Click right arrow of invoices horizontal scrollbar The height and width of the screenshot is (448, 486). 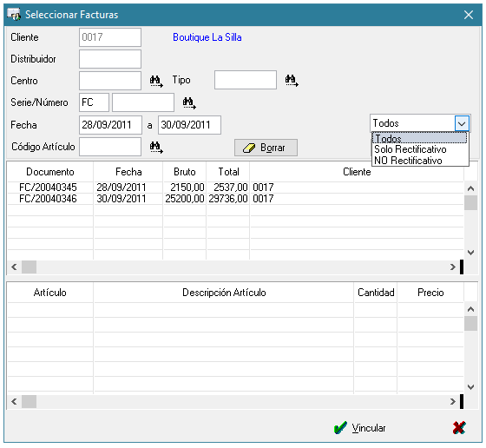click(x=453, y=267)
